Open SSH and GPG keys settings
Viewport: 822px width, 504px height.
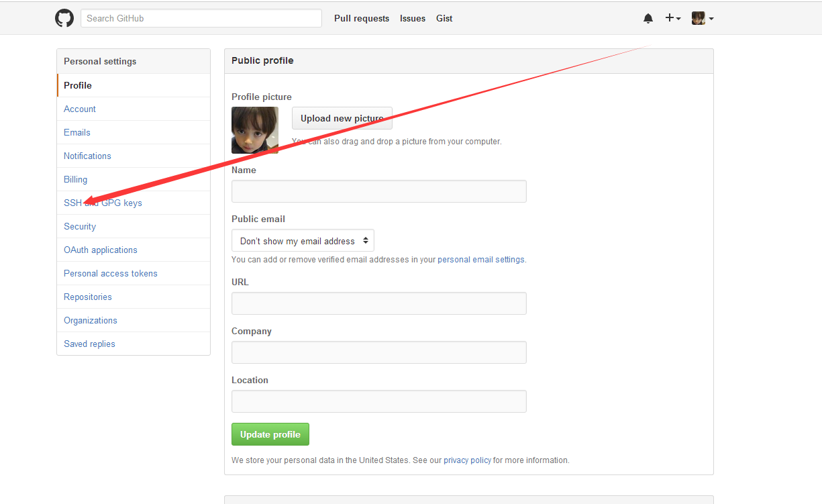134,203
